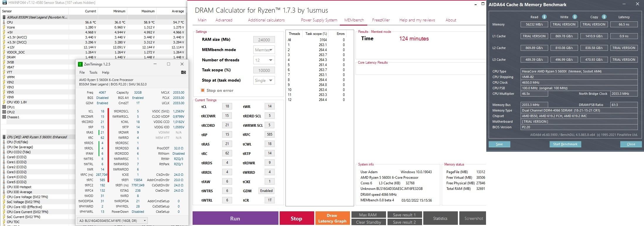Maximize the ZenTimings window
644x226 pixels.
point(169,64)
